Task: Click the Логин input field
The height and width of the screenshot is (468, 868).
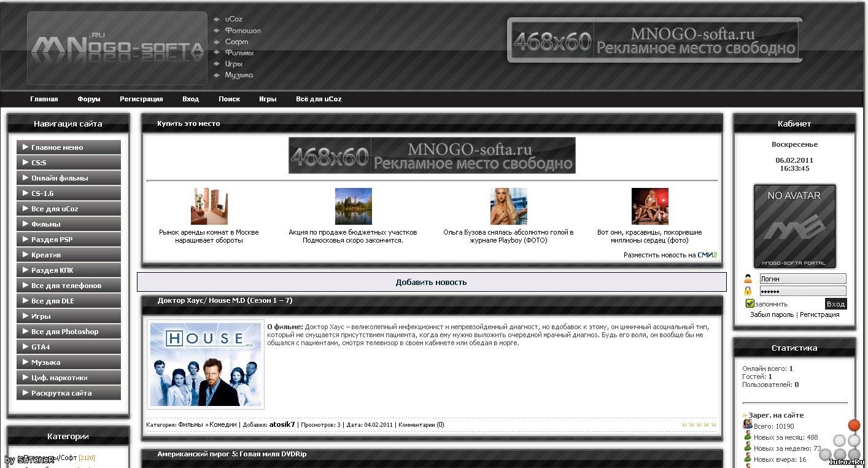Action: coord(803,279)
